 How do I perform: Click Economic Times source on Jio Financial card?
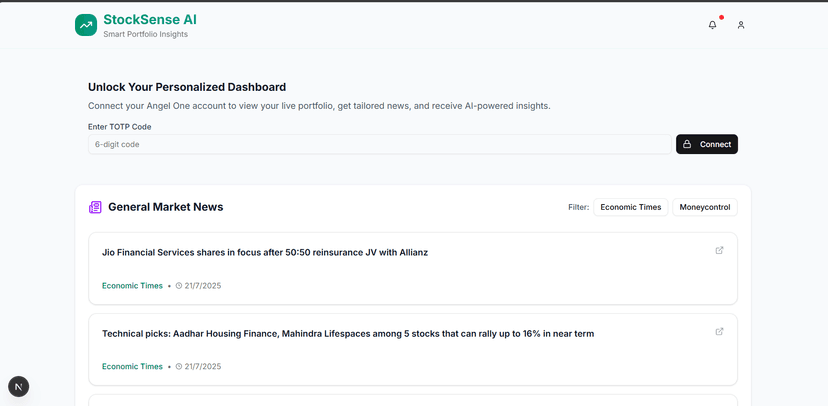click(x=132, y=286)
